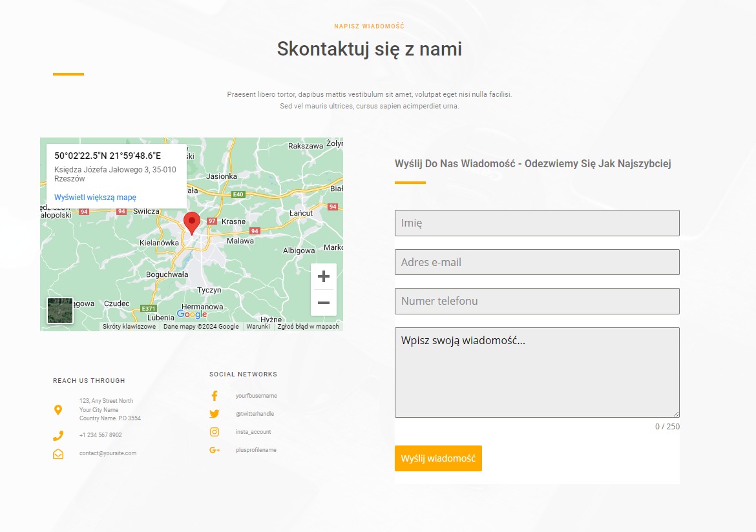Focus the Wpisz swoją wiadomość textarea

536,371
